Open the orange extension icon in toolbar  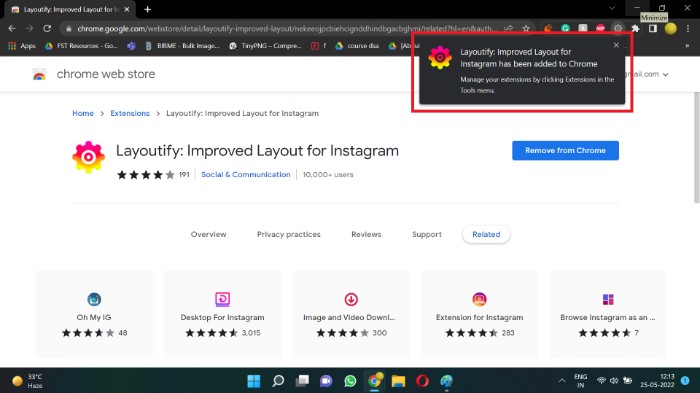tap(548, 28)
